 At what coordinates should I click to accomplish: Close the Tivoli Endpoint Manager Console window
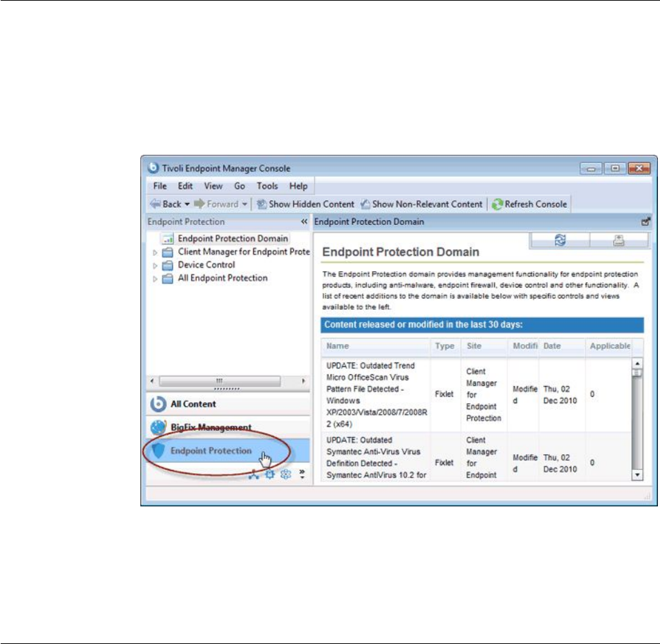pyautogui.click(x=639, y=169)
